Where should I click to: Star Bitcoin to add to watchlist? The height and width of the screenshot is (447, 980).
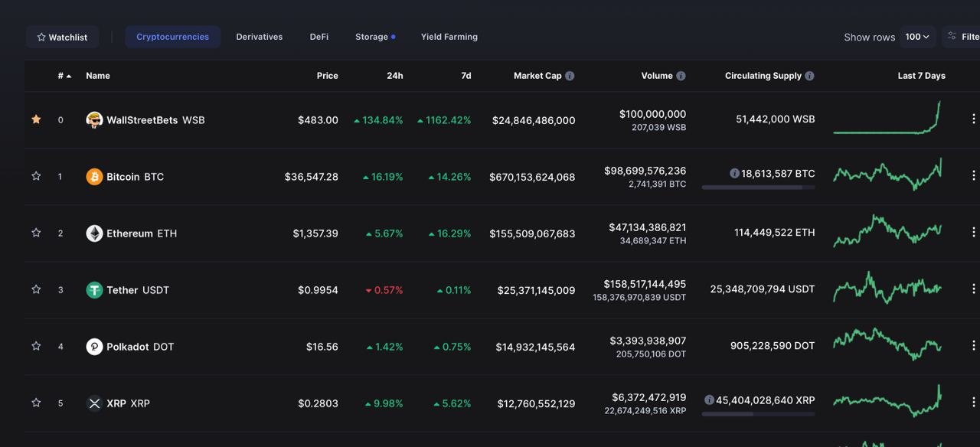point(36,176)
